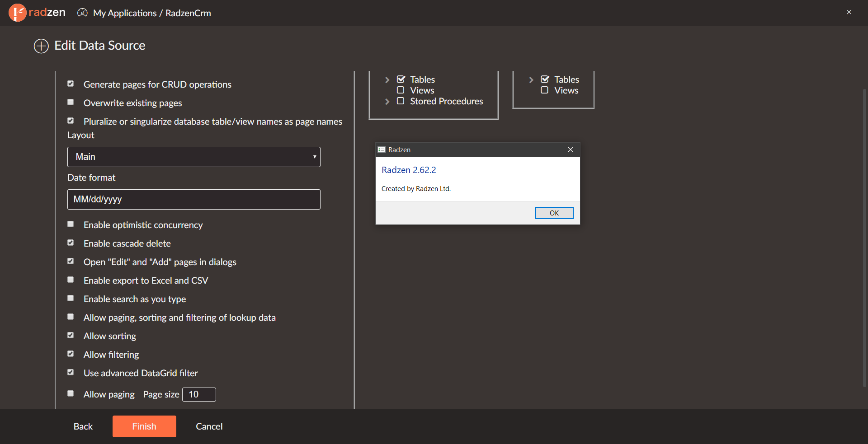Image resolution: width=868 pixels, height=444 pixels.
Task: Click the orange Finish button
Action: [144, 426]
